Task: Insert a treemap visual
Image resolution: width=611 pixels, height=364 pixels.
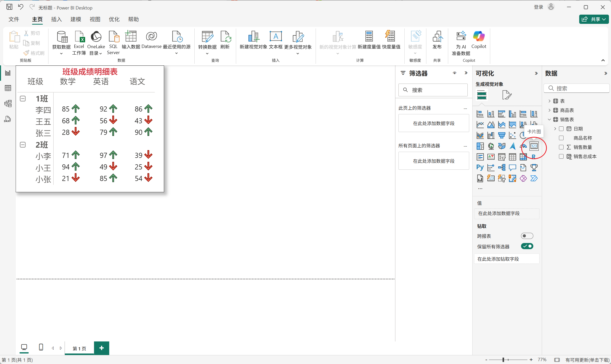Action: 480,146
